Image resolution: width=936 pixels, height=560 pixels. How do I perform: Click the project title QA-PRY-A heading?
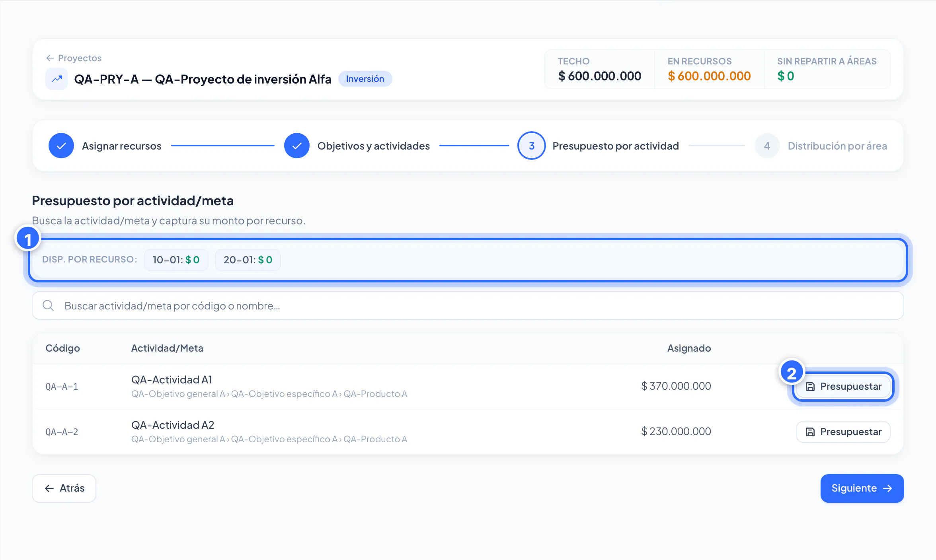203,79
